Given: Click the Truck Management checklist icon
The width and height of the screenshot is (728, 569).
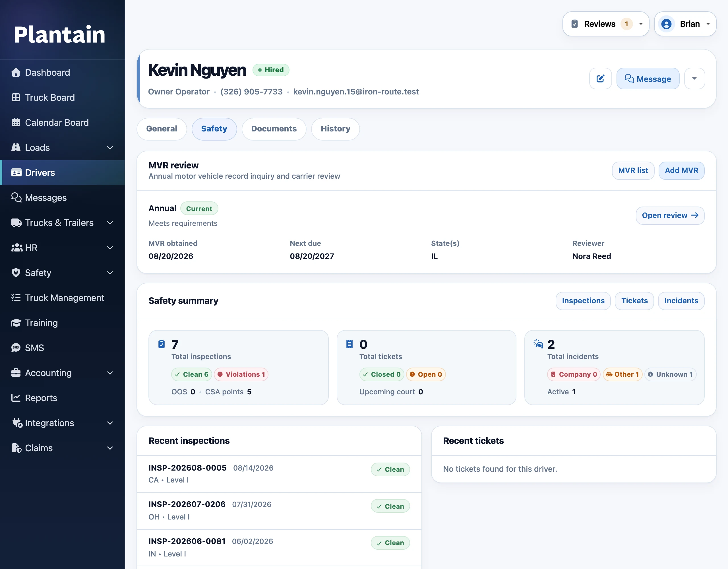Looking at the screenshot, I should [16, 298].
